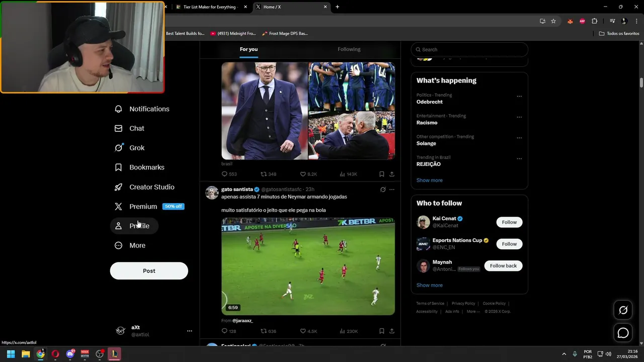Open @jaraaxz_ source link
Viewport: 644px width, 362px height.
tap(243, 320)
